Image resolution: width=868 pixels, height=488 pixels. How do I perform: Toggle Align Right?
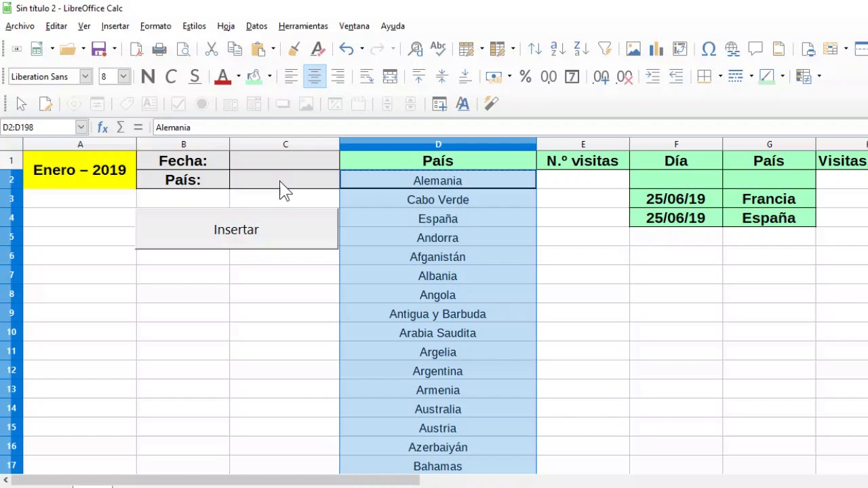click(337, 77)
